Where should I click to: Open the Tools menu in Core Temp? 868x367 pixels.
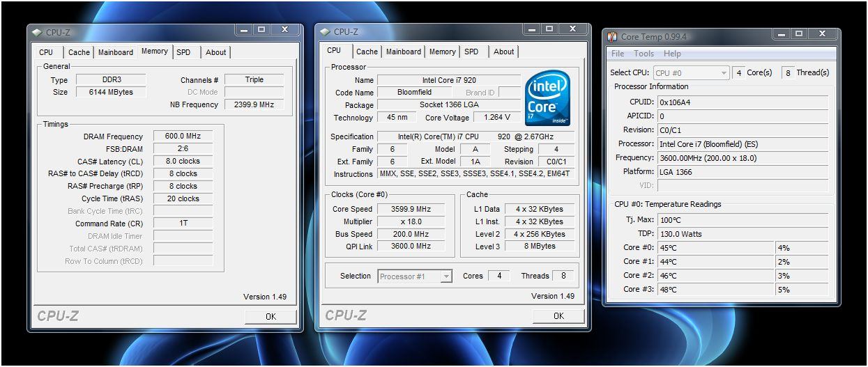(x=644, y=54)
